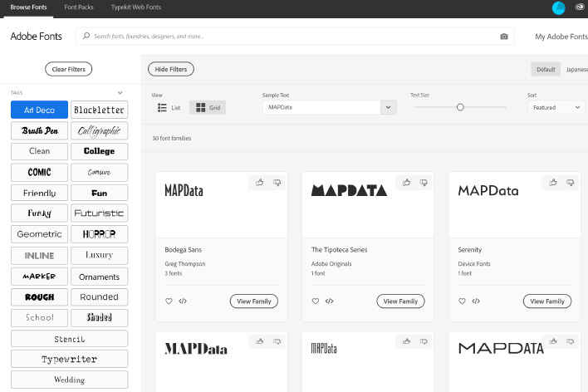View Family for Bodega Sans

tap(254, 301)
